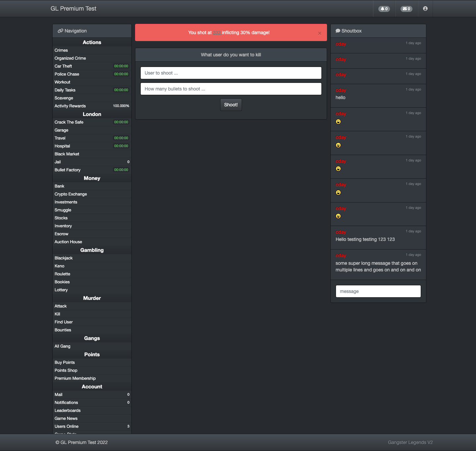Go to Crimes in the navigation
Screen dimensions: 476x451
point(61,50)
